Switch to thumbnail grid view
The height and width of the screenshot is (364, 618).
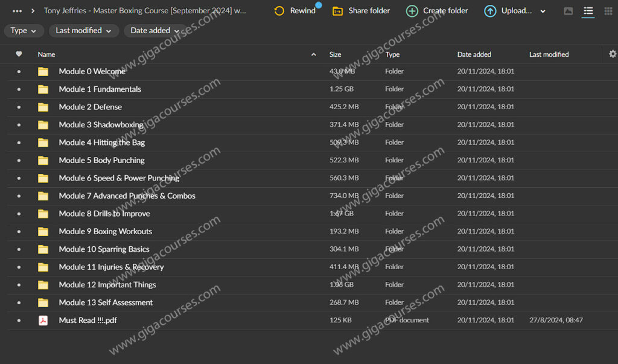tap(608, 11)
